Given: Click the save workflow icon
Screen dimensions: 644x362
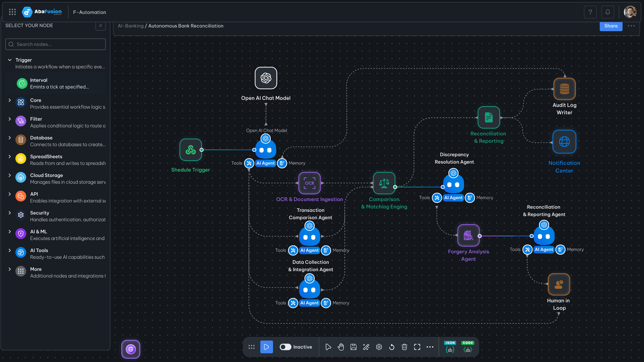Looking at the screenshot, I should (354, 347).
